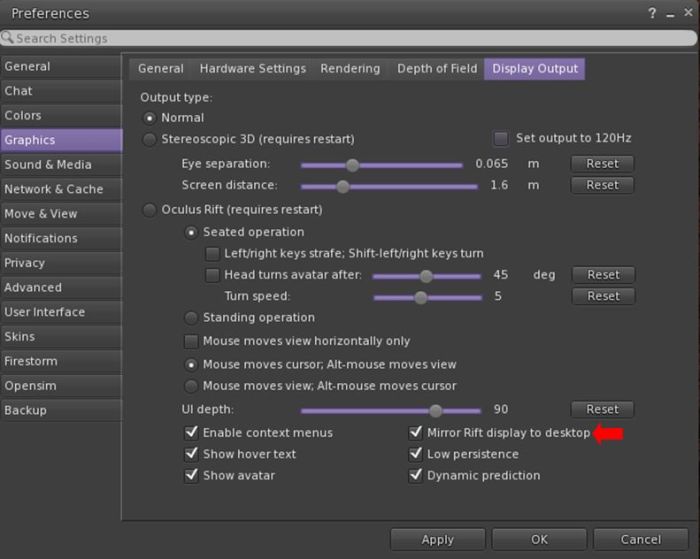Open the General preferences category
This screenshot has width=700, height=559.
(x=61, y=67)
